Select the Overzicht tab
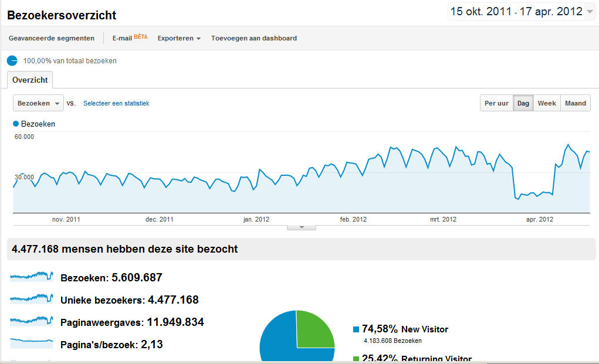The image size is (599, 364). point(30,80)
